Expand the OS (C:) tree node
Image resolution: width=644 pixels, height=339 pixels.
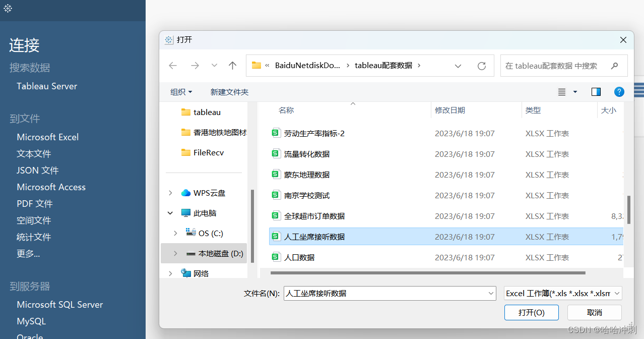point(175,233)
